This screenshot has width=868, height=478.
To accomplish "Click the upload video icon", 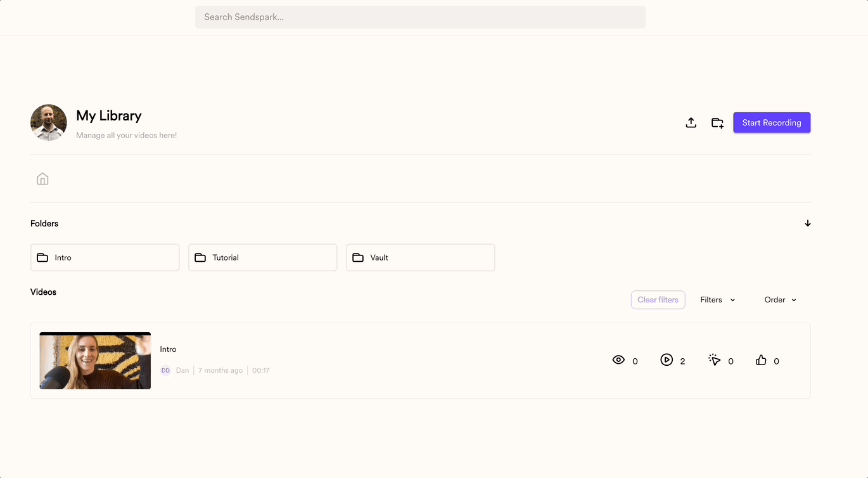I will tap(691, 123).
